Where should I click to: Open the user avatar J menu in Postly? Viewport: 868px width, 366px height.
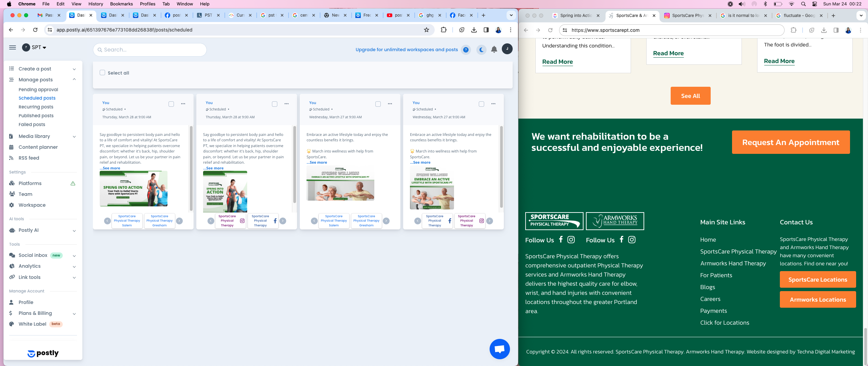coord(507,49)
